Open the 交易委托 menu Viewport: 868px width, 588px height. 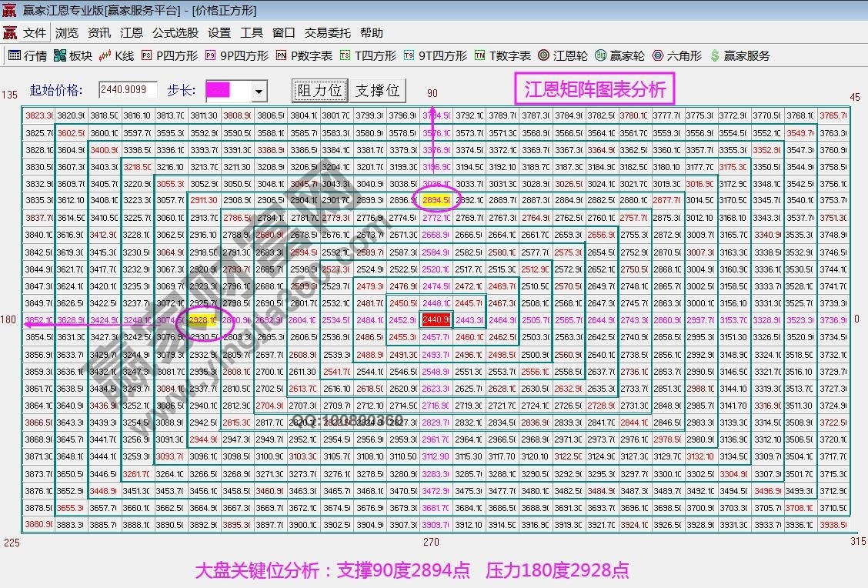327,33
